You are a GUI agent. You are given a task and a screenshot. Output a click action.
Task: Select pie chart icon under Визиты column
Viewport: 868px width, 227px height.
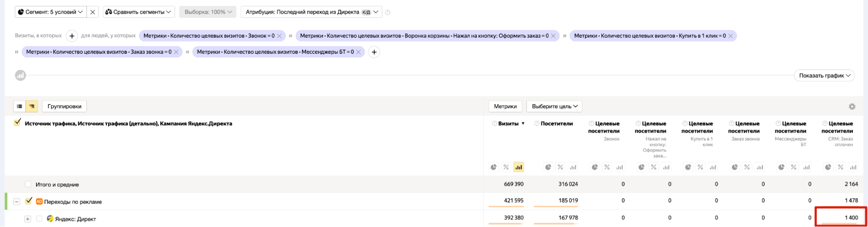(494, 167)
